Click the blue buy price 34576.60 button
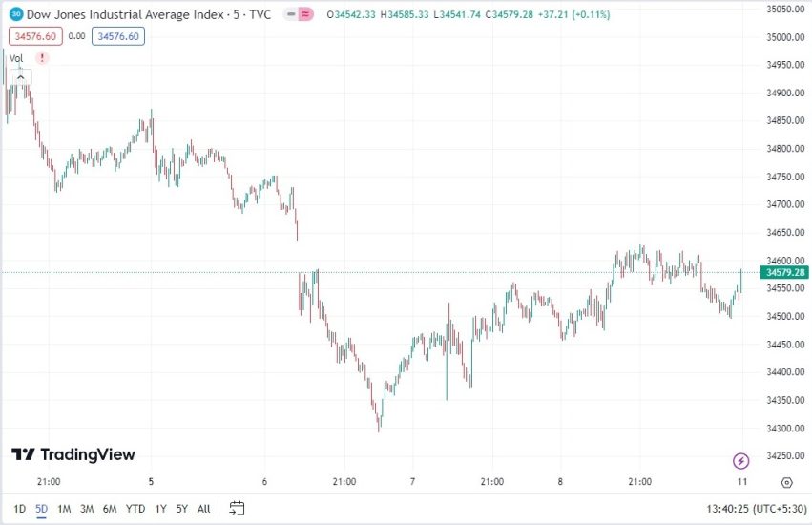The height and width of the screenshot is (525, 812). [x=118, y=36]
